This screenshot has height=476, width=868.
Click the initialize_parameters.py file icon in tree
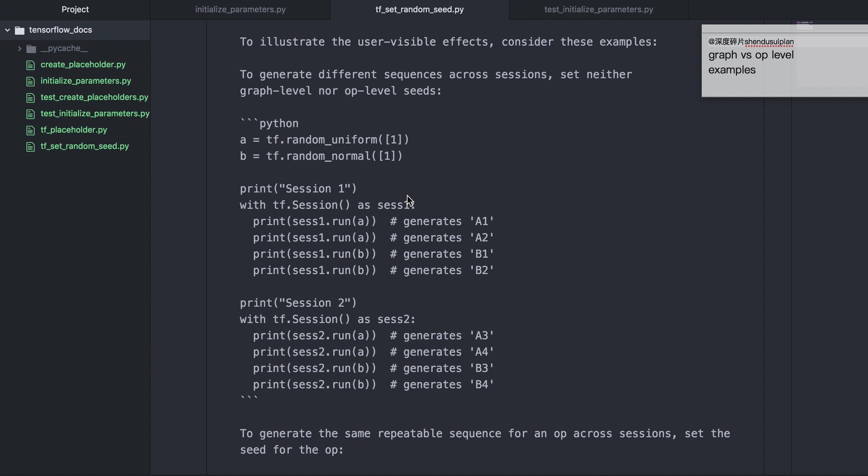coord(30,81)
